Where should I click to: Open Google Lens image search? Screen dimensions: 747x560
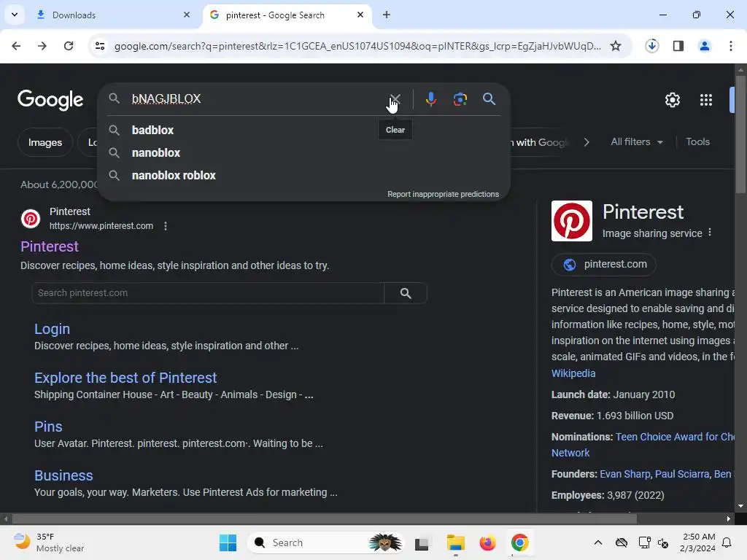[460, 99]
